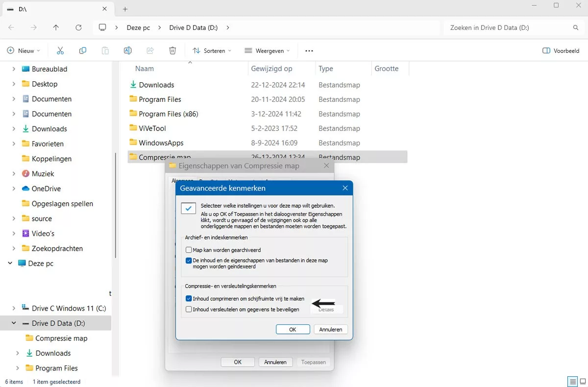The image size is (588, 387).
Task: Check Inhoud versleutelen om gegevens te beveiligen
Action: pyautogui.click(x=189, y=309)
